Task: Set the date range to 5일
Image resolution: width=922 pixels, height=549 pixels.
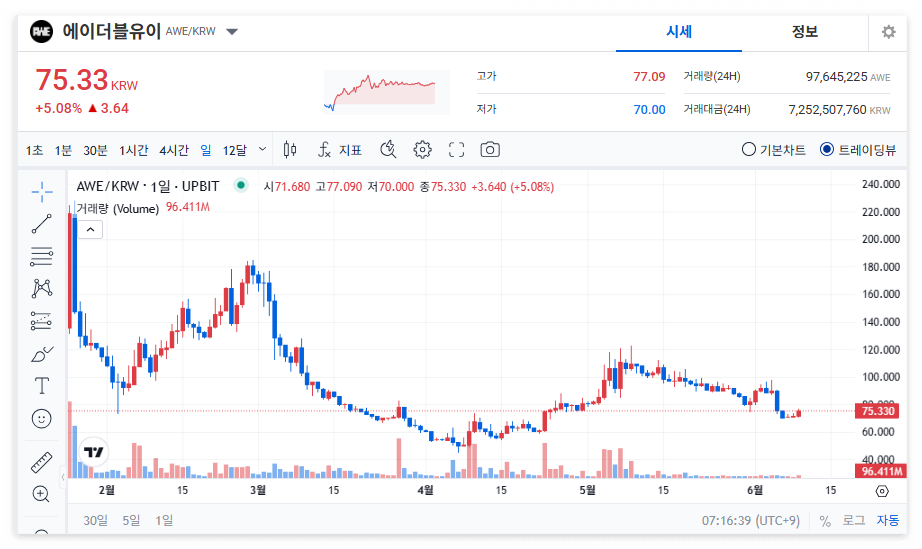Action: coord(131,521)
